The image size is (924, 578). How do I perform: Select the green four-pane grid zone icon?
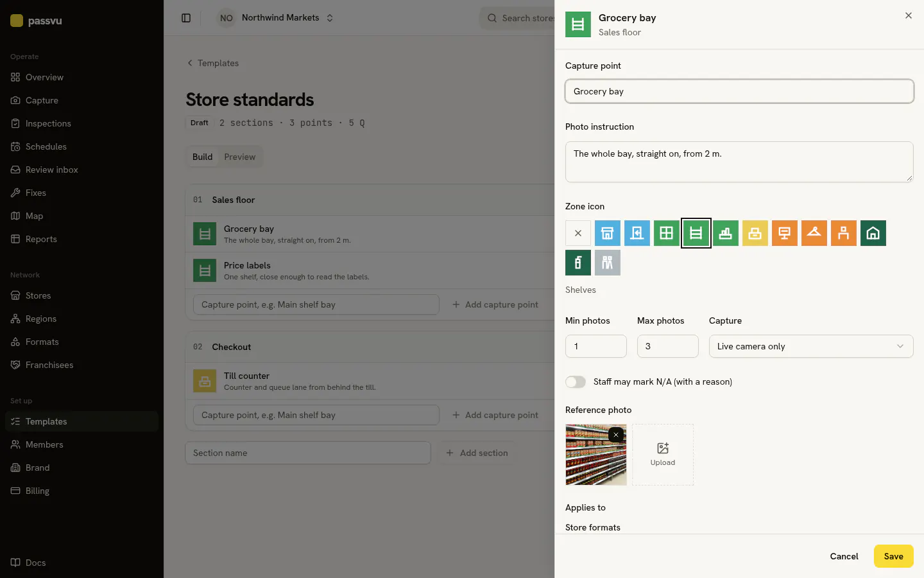(667, 233)
